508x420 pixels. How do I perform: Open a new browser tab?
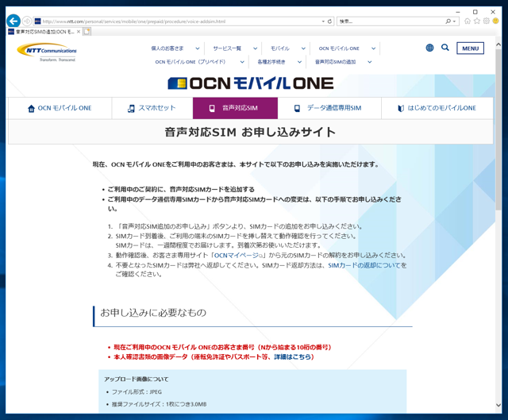87,32
